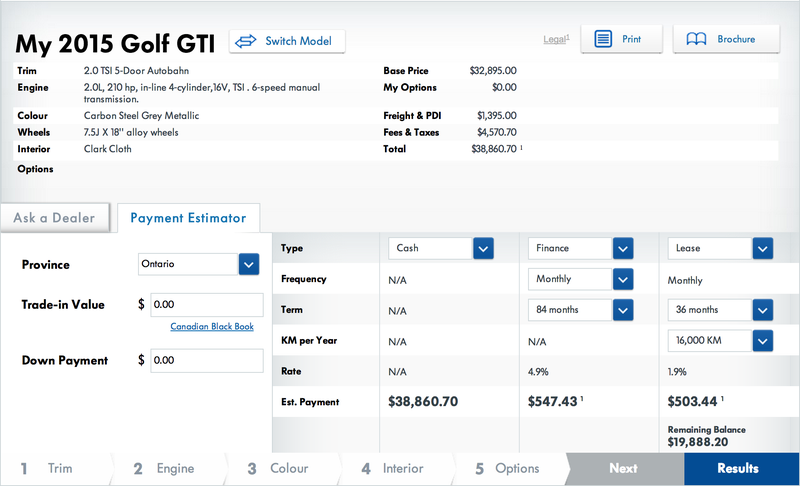800x486 pixels.
Task: Go to step 4 Interior
Action: click(396, 469)
